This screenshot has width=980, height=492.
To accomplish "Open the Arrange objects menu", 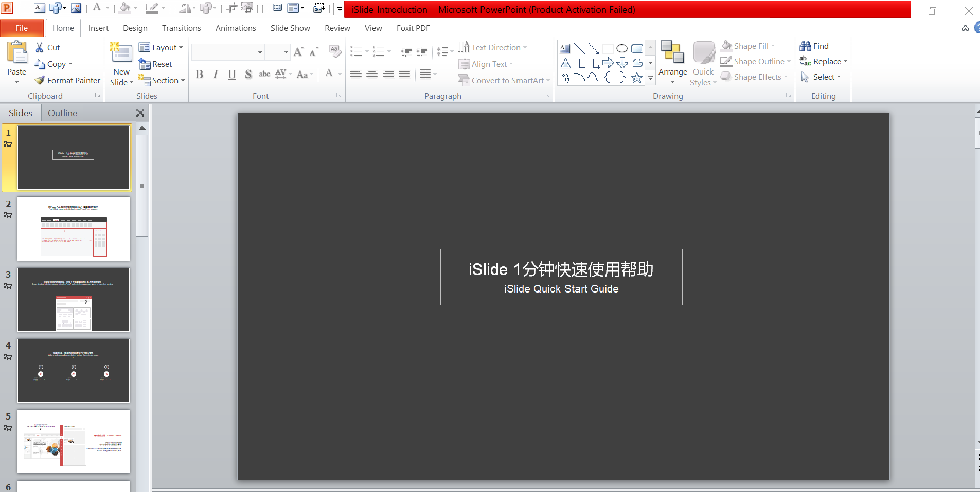I will point(672,63).
